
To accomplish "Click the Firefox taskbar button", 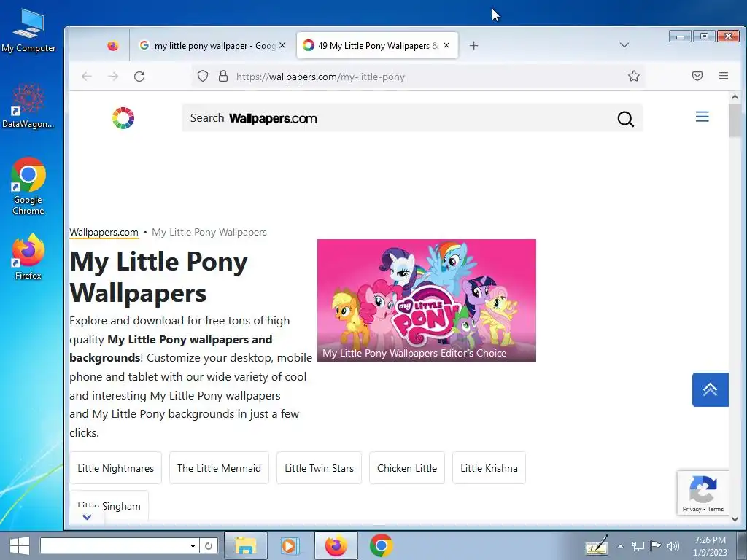I will click(336, 545).
